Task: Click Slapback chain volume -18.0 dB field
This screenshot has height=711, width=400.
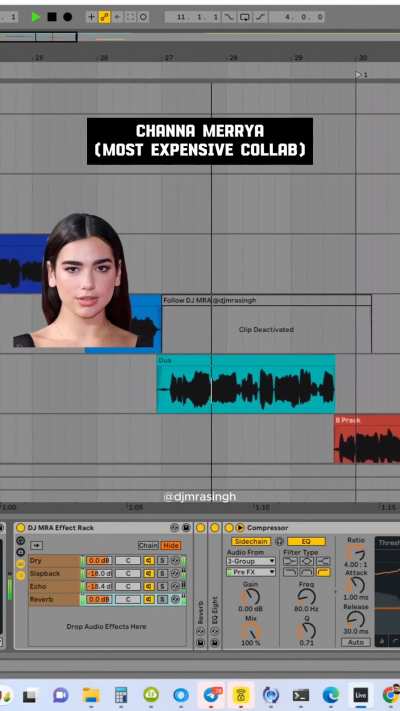Action: pos(99,574)
